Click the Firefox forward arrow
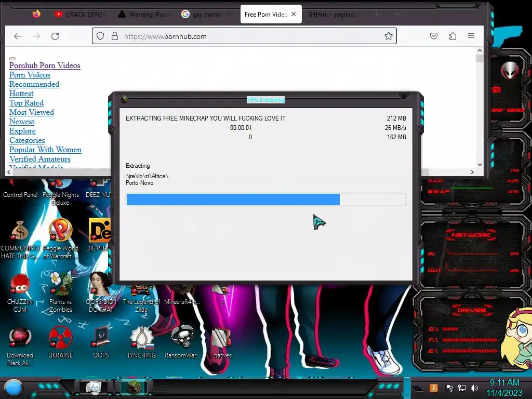 36,36
